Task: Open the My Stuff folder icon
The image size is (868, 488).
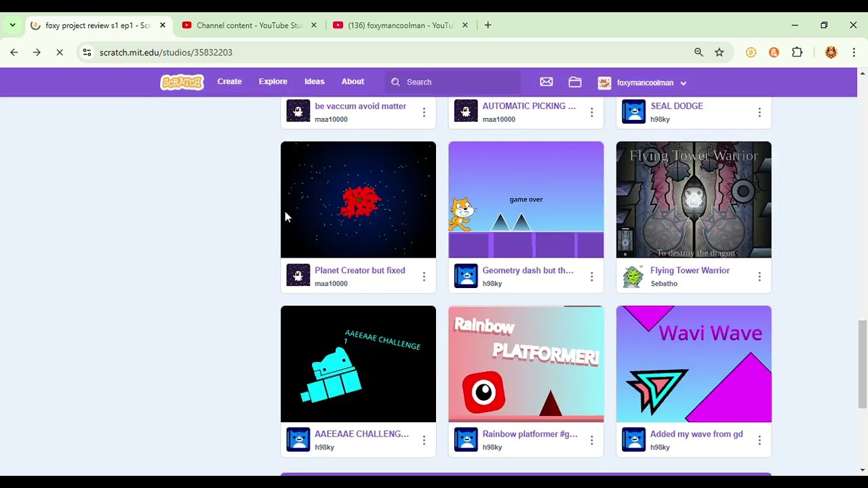Action: 575,82
